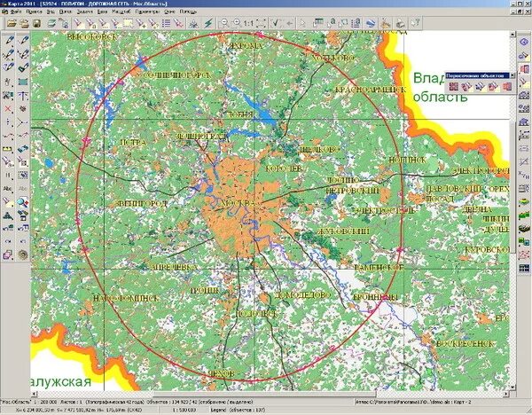
Task: Click the blue list icon in toolbar
Action: [166, 23]
